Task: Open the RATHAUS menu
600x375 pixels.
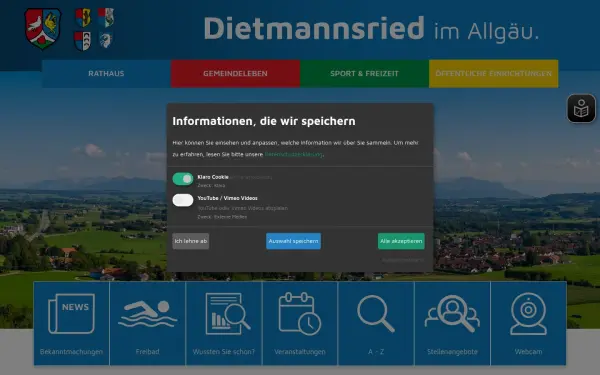Action: click(106, 73)
